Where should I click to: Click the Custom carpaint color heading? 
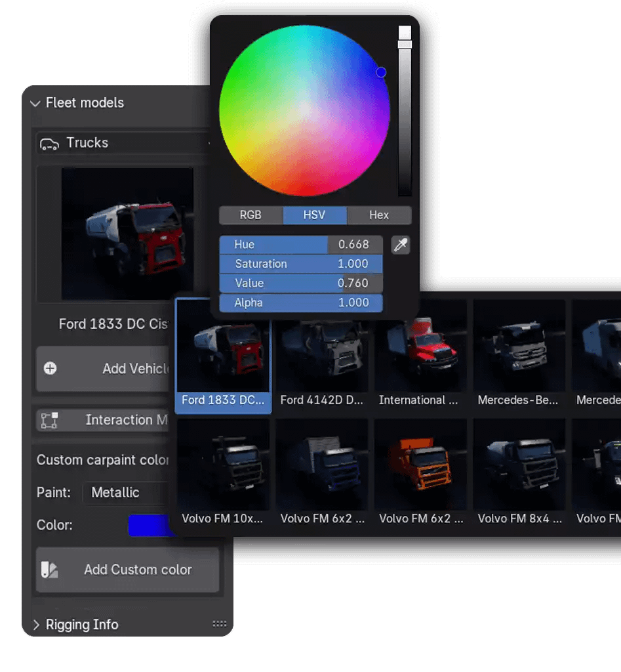click(x=103, y=460)
